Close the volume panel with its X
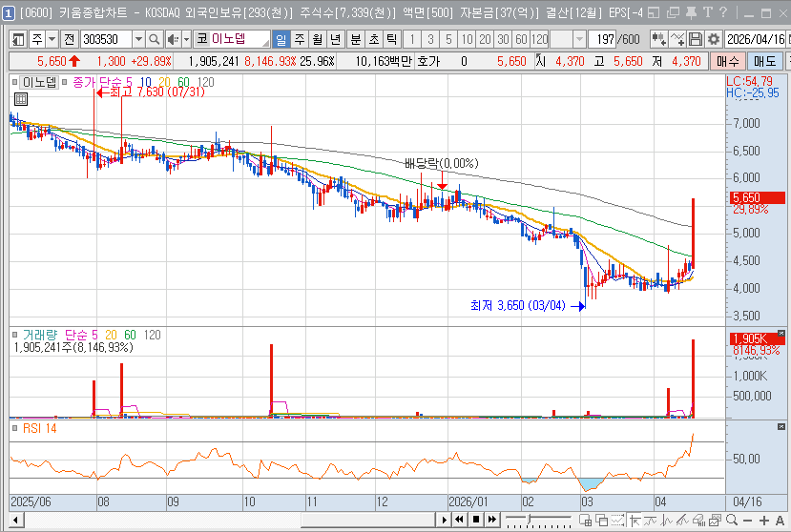Viewport: 791px width, 532px height. click(x=781, y=333)
